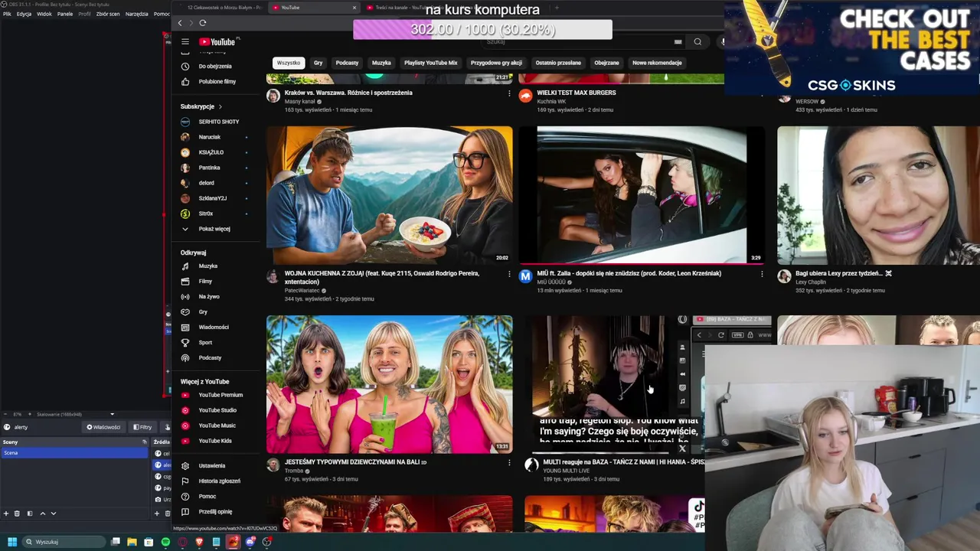Expand the Subskrypcje section arrow
The image size is (980, 551).
click(220, 107)
